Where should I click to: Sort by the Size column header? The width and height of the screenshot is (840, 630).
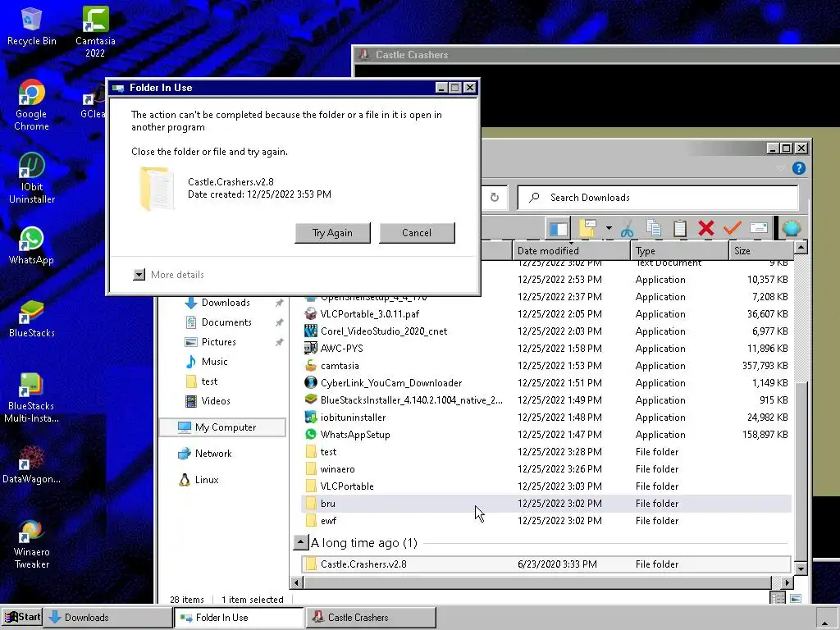(x=760, y=251)
